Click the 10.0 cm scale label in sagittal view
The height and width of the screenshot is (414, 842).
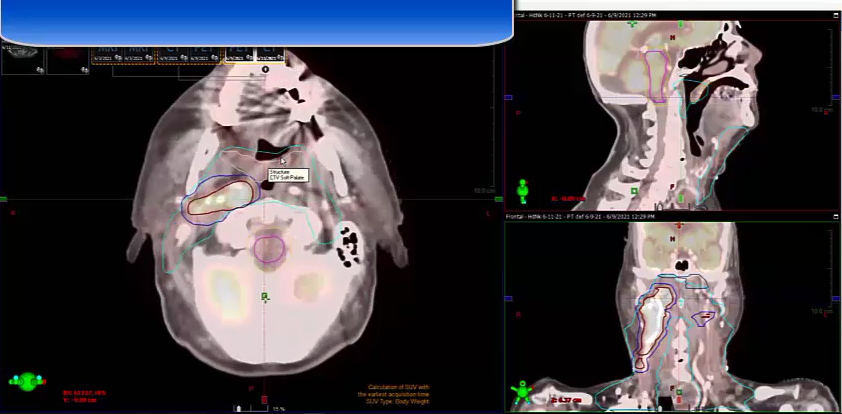[822, 110]
